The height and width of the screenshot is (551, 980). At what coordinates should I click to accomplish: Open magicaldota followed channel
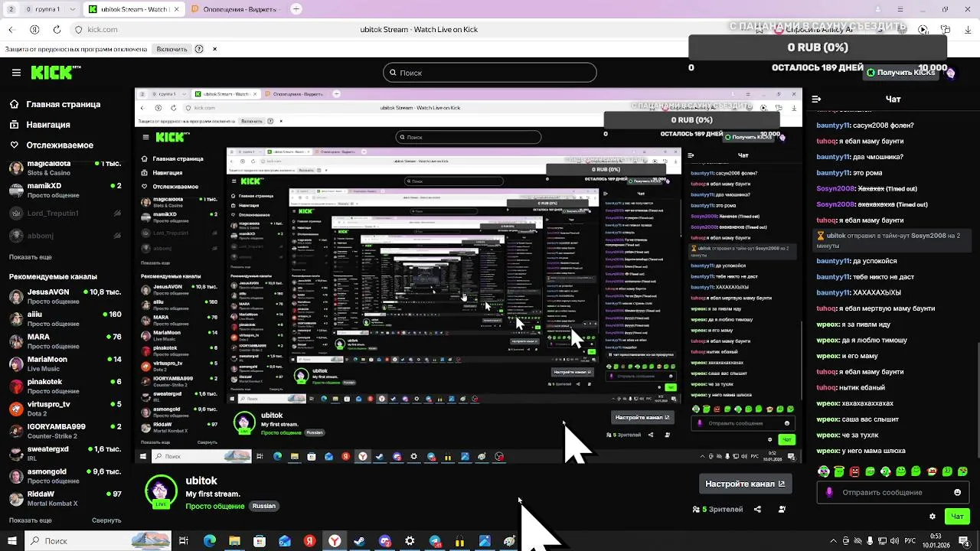(x=65, y=168)
